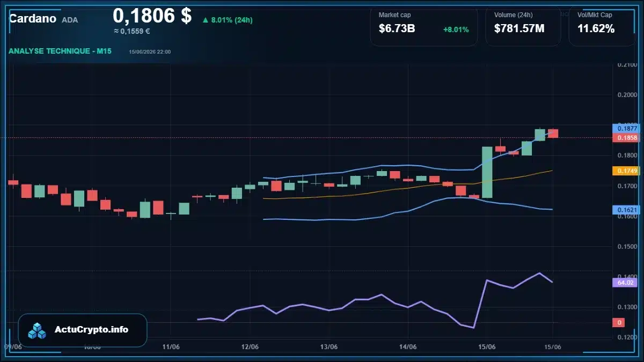Click the Volume (24h) $781.57M value
Image resolution: width=644 pixels, height=362 pixels.
(519, 28)
